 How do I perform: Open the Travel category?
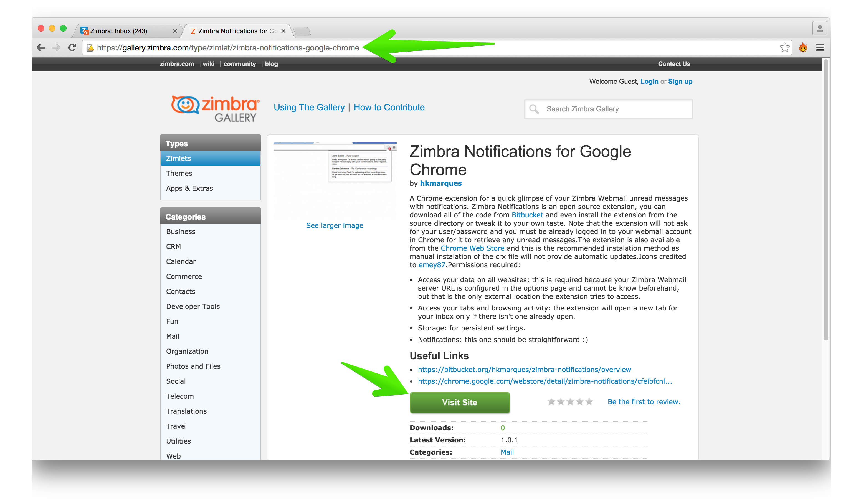[x=210, y=426]
